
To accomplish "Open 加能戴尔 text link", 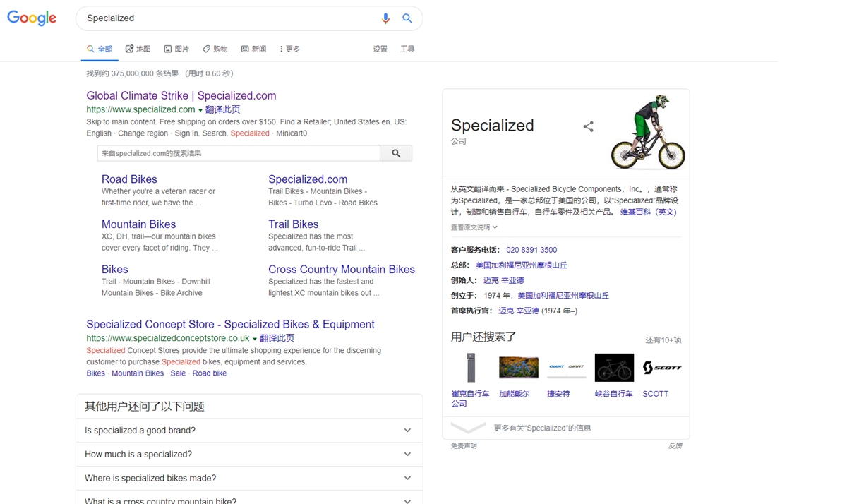I will point(514,394).
